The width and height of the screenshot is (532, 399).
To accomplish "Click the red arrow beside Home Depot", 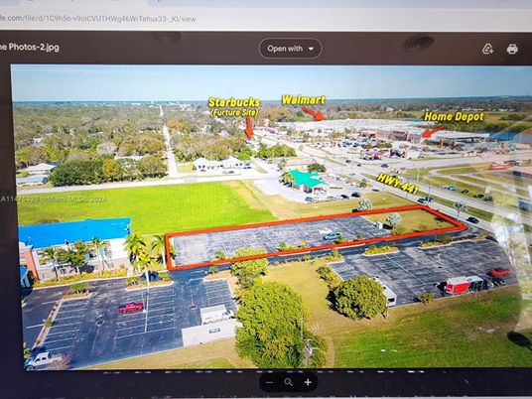I will (433, 132).
